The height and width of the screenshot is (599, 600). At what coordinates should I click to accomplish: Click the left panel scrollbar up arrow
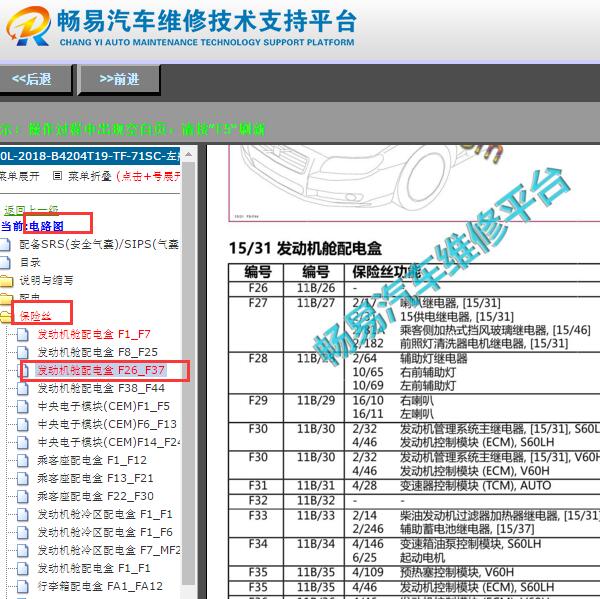click(188, 154)
